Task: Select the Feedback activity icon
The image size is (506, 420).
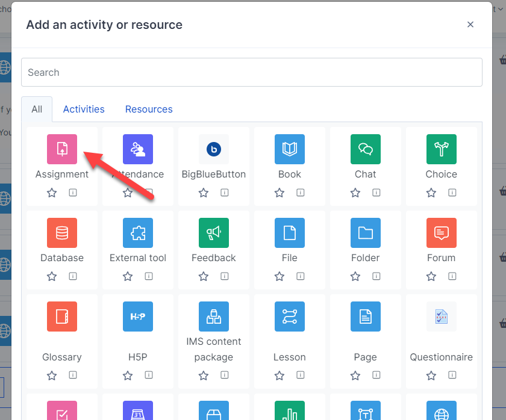Action: click(x=214, y=233)
